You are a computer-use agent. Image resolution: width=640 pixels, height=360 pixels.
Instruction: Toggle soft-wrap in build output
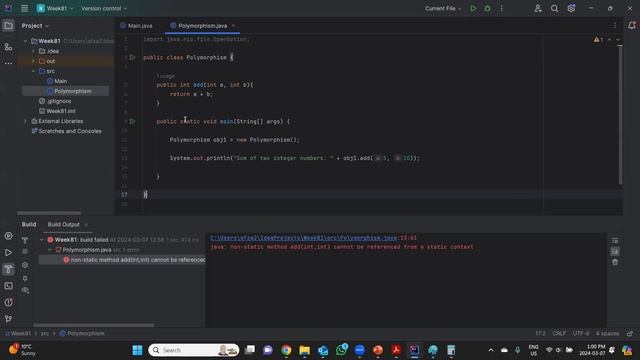615,241
